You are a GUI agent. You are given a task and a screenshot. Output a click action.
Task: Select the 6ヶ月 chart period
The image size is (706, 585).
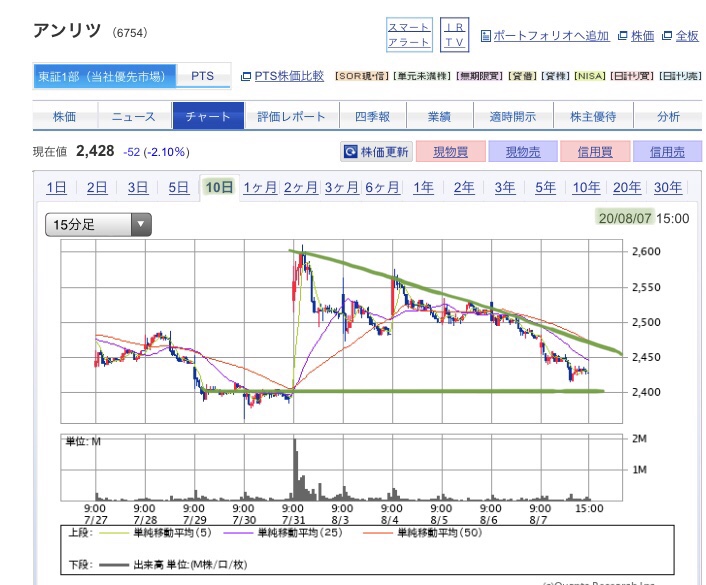382,187
